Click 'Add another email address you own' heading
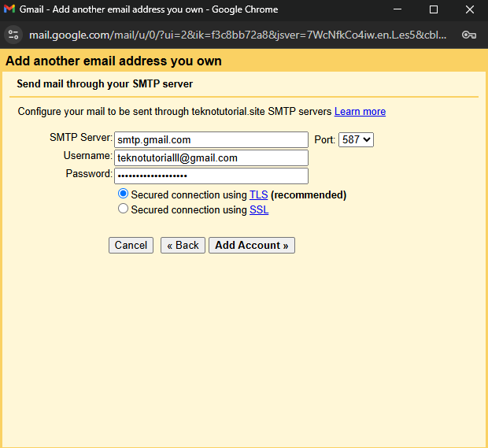 click(113, 61)
